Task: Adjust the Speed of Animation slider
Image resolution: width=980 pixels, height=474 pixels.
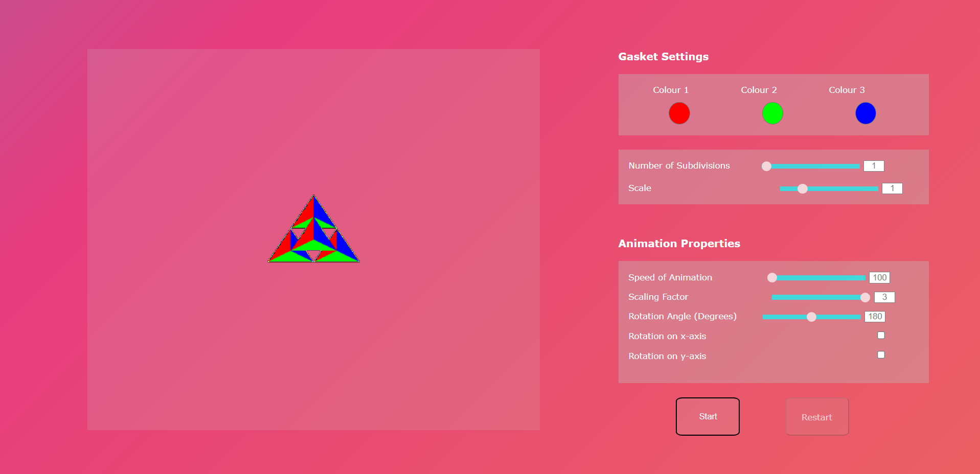Action: coord(772,277)
